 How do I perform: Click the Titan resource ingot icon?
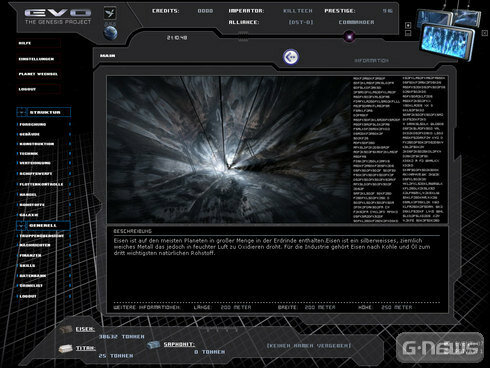(x=65, y=349)
